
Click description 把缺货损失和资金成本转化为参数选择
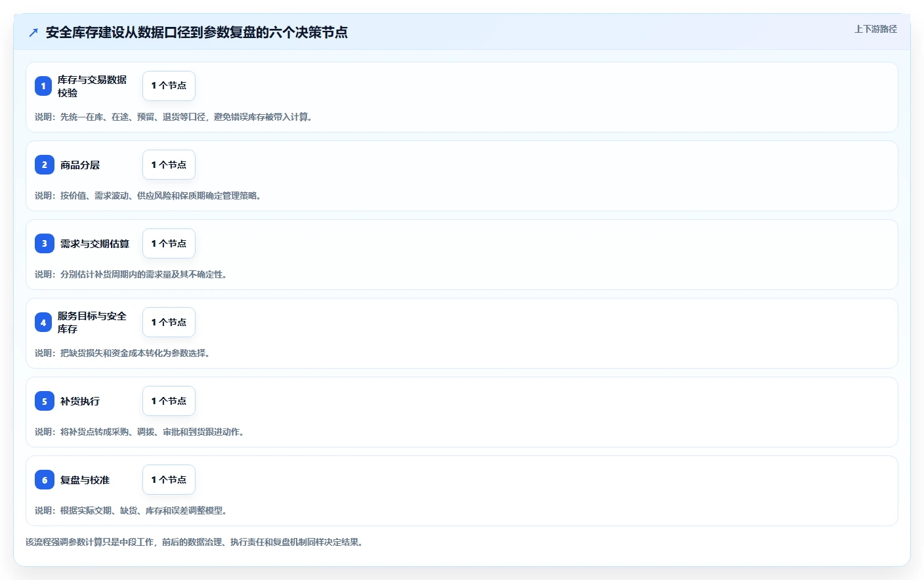(123, 353)
